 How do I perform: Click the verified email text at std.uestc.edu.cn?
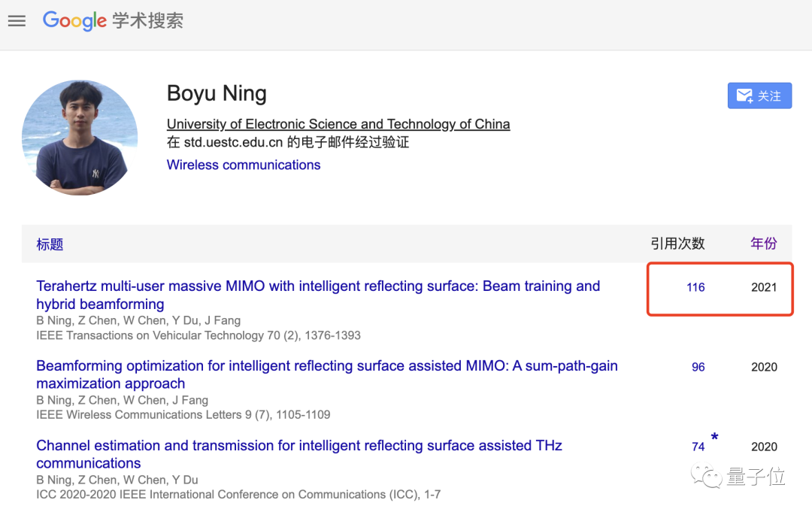pos(288,142)
